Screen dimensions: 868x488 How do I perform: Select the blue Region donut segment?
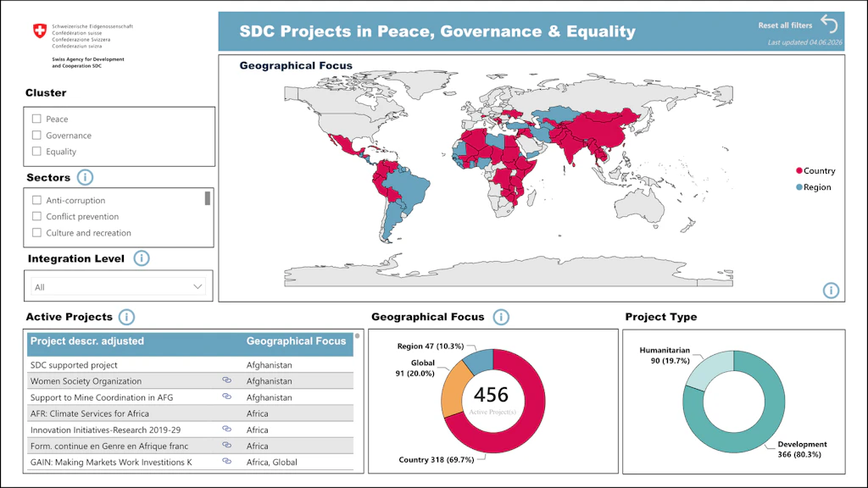480,360
